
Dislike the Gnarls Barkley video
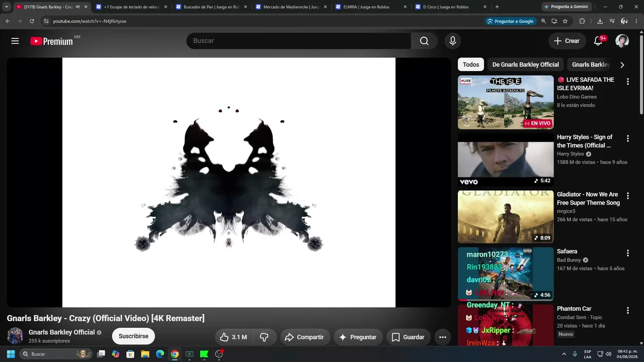coord(264,337)
